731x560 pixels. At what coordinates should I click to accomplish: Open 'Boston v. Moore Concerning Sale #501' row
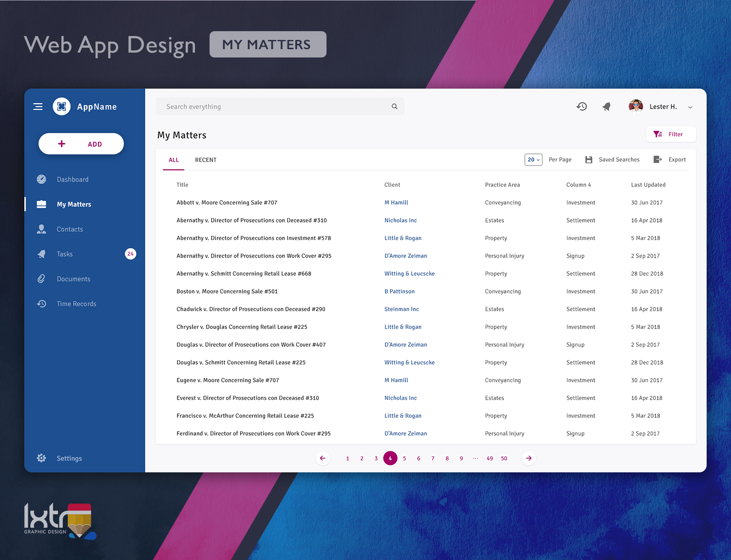click(x=227, y=292)
